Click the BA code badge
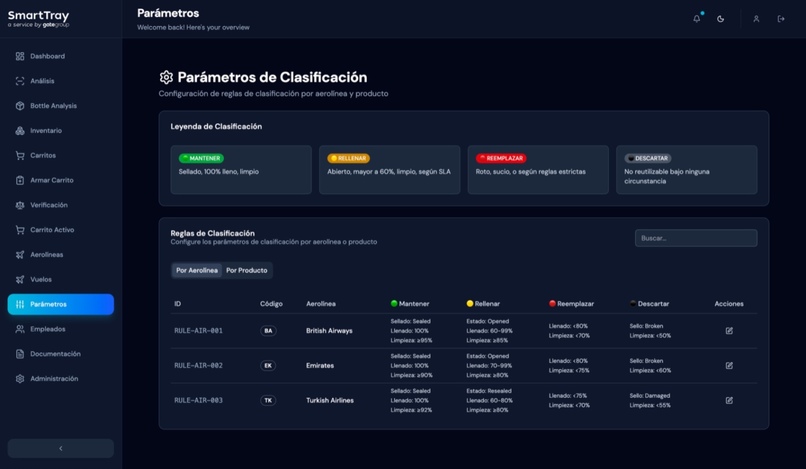 point(268,331)
